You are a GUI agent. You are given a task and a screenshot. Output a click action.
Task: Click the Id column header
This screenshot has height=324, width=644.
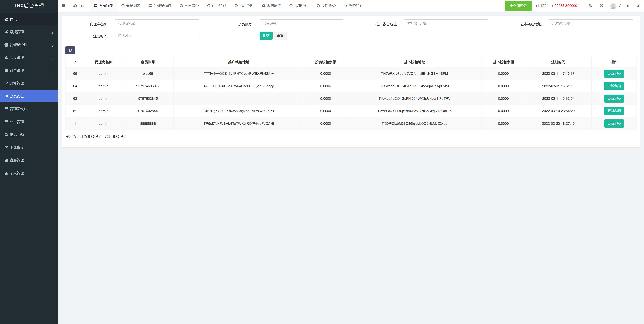click(75, 62)
